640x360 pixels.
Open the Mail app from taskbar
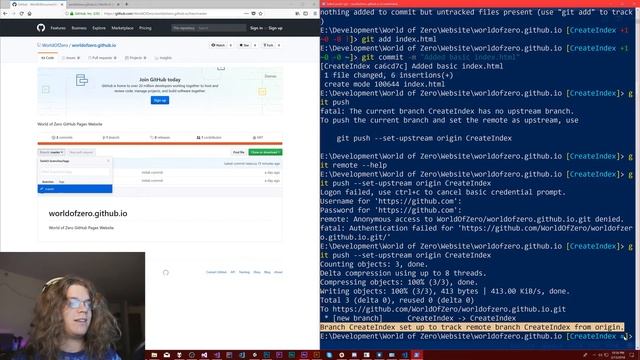(167, 355)
